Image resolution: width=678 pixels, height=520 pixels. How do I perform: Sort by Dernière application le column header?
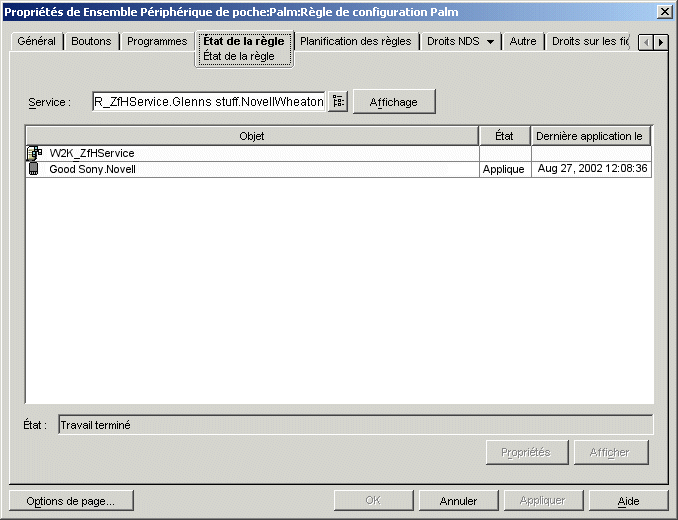point(590,136)
